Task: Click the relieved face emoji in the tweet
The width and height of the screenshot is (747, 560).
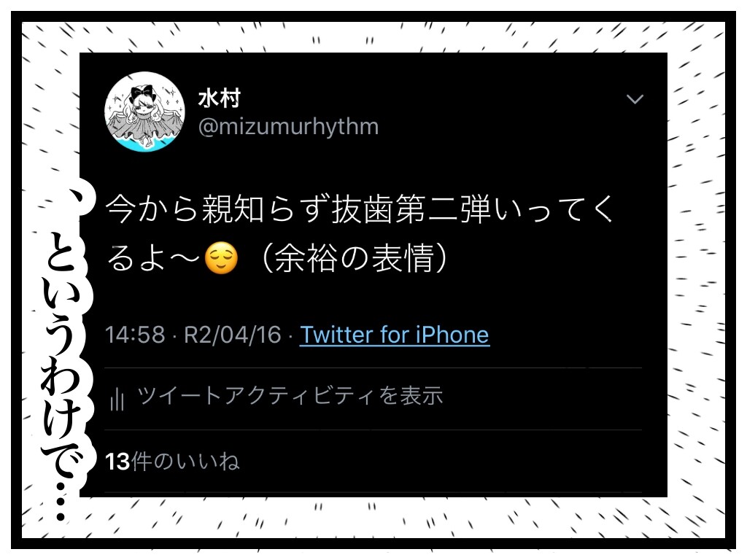Action: click(221, 258)
